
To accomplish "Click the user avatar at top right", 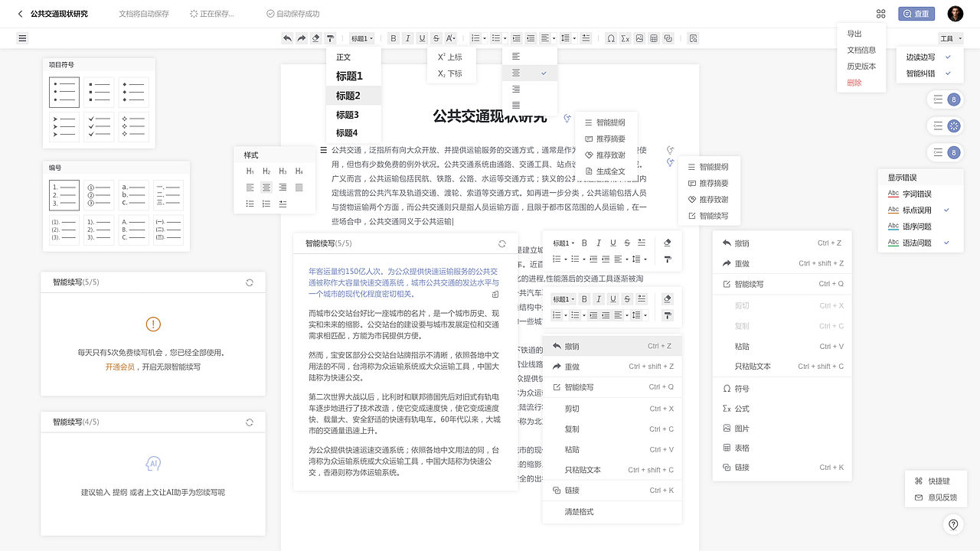I will pos(954,13).
